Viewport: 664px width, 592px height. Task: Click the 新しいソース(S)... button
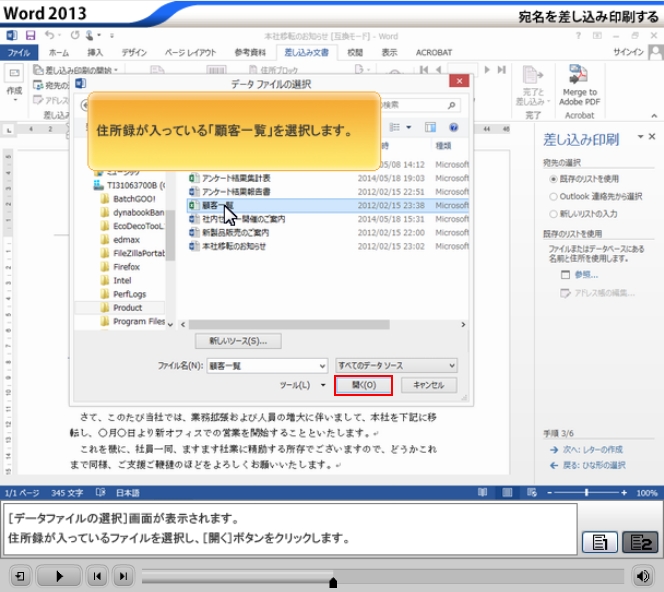tap(238, 341)
